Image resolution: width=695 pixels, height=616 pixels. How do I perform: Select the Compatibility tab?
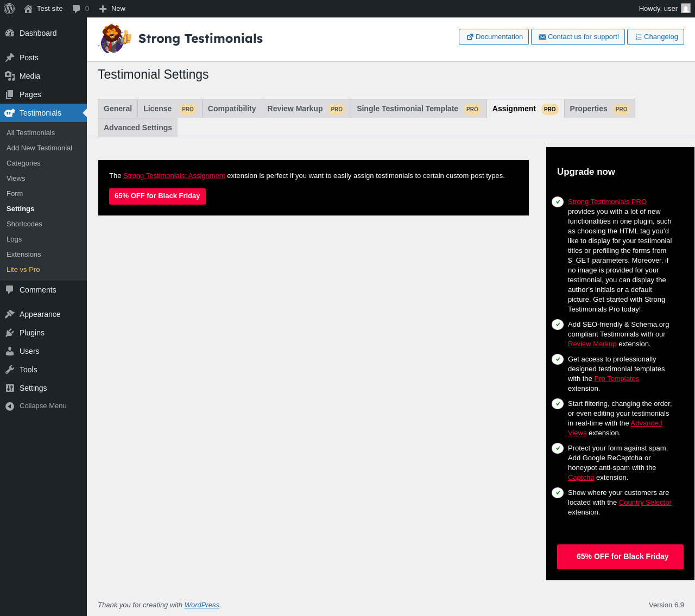click(232, 109)
